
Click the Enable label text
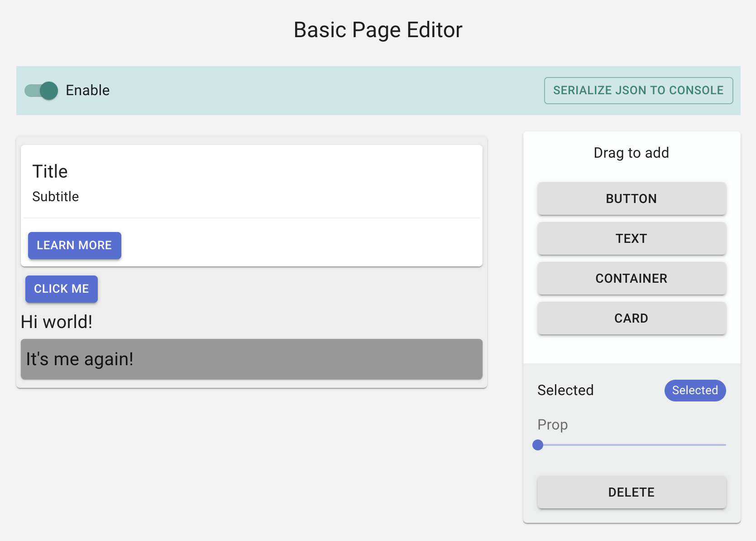pyautogui.click(x=87, y=91)
